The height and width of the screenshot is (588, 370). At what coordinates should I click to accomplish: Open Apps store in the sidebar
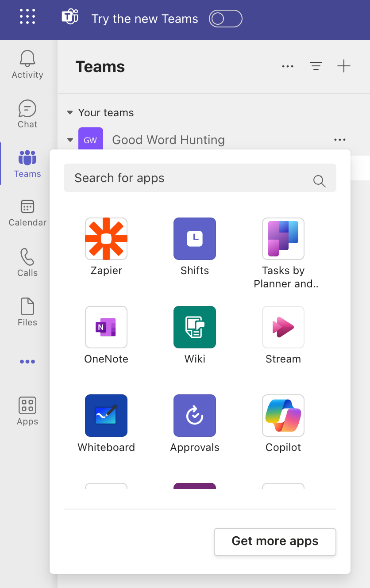[x=27, y=411]
